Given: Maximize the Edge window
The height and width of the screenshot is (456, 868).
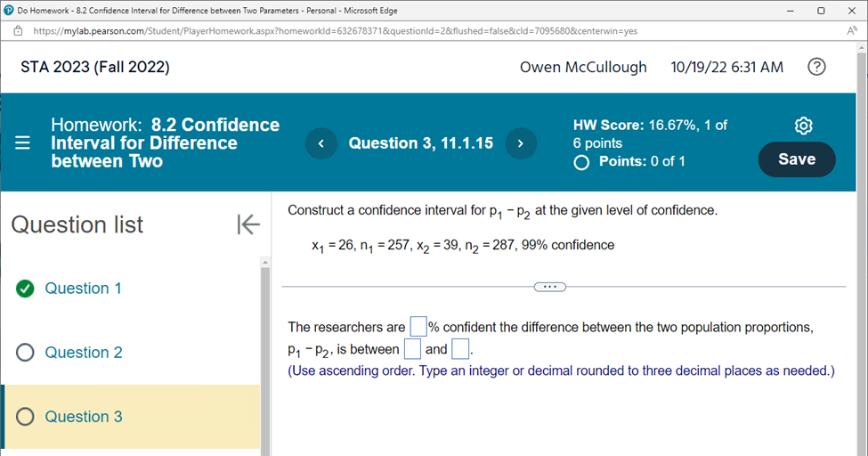Looking at the screenshot, I should (x=821, y=11).
